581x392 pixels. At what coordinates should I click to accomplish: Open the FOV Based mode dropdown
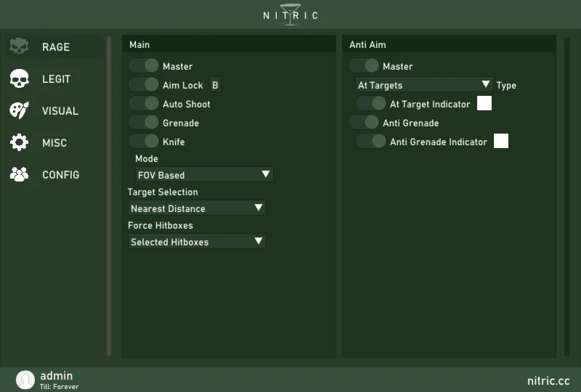pyautogui.click(x=203, y=175)
